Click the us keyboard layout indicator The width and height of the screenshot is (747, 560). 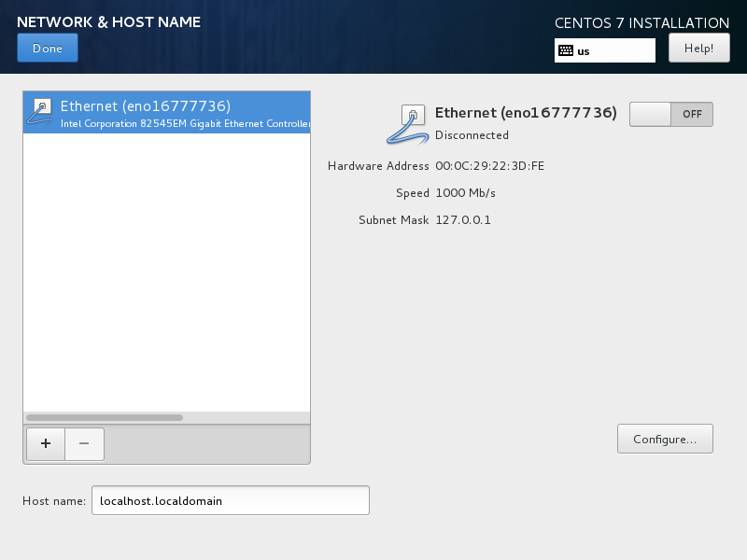(x=604, y=50)
